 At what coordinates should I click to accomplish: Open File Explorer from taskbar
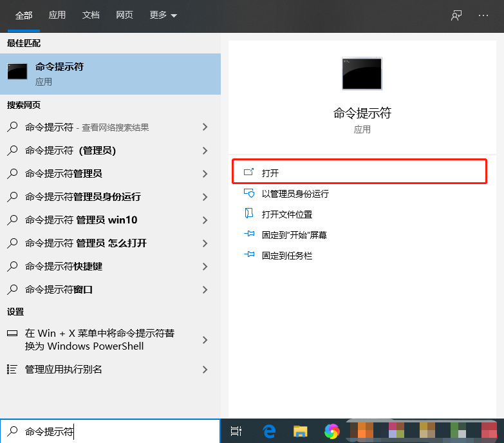pyautogui.click(x=300, y=431)
